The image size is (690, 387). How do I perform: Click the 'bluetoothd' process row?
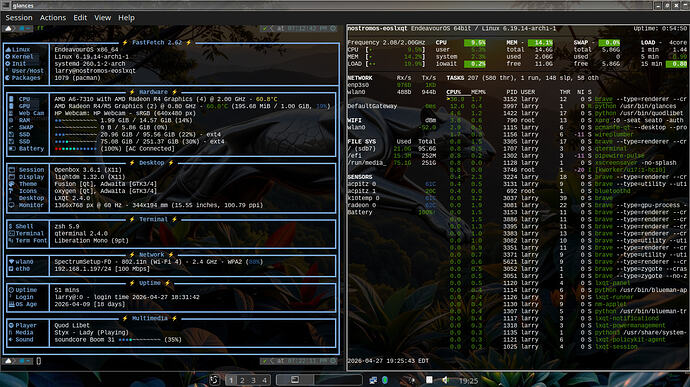pos(567,191)
